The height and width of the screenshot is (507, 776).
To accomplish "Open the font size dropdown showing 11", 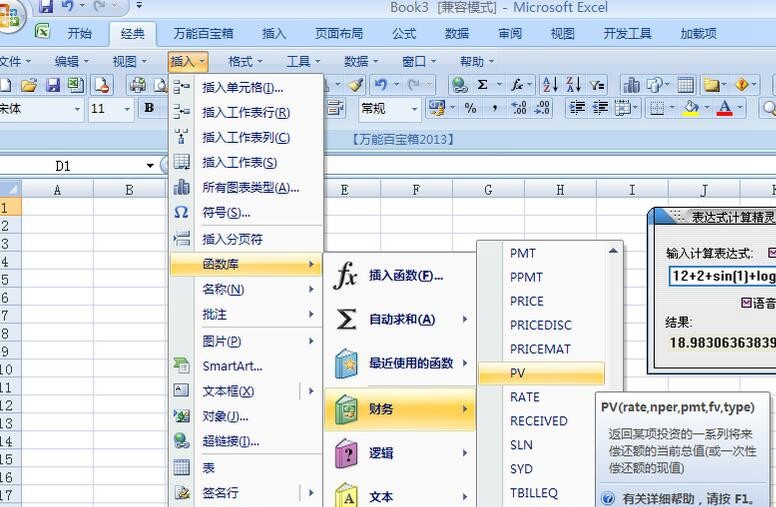I will tap(127, 108).
